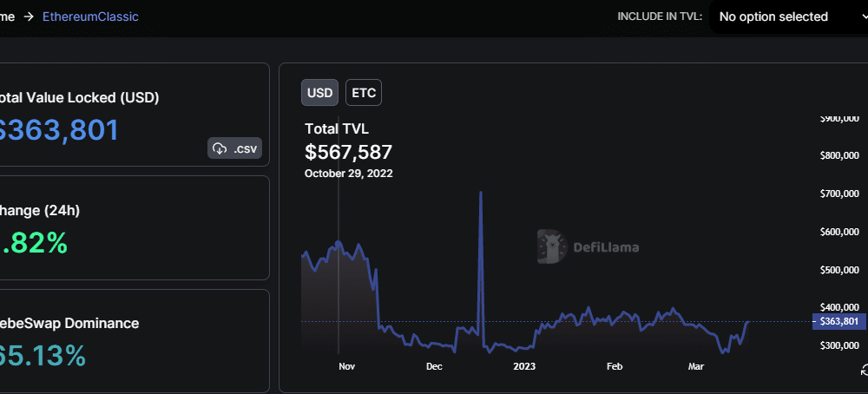Click the $300,000 y-axis label
Image resolution: width=868 pixels, height=394 pixels.
click(x=839, y=346)
